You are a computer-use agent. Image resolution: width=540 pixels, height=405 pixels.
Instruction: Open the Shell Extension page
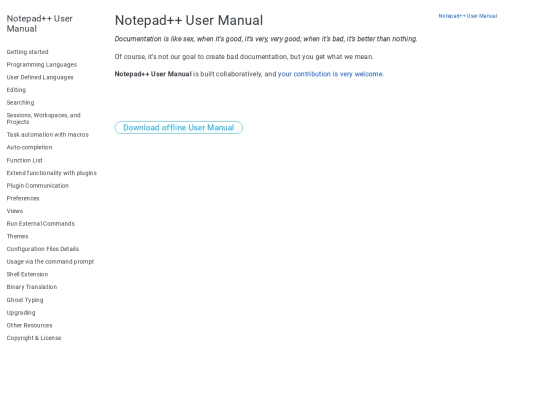pyautogui.click(x=27, y=274)
